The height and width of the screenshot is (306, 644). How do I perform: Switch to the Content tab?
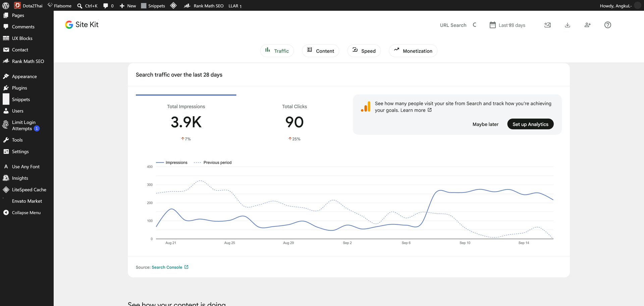(x=321, y=51)
